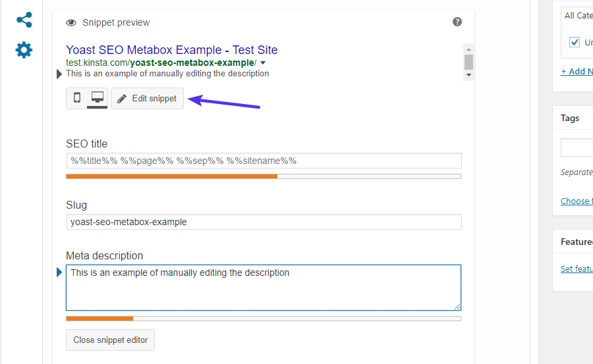The image size is (593, 364).
Task: Click the black caret beside snippet description
Action: 59,74
